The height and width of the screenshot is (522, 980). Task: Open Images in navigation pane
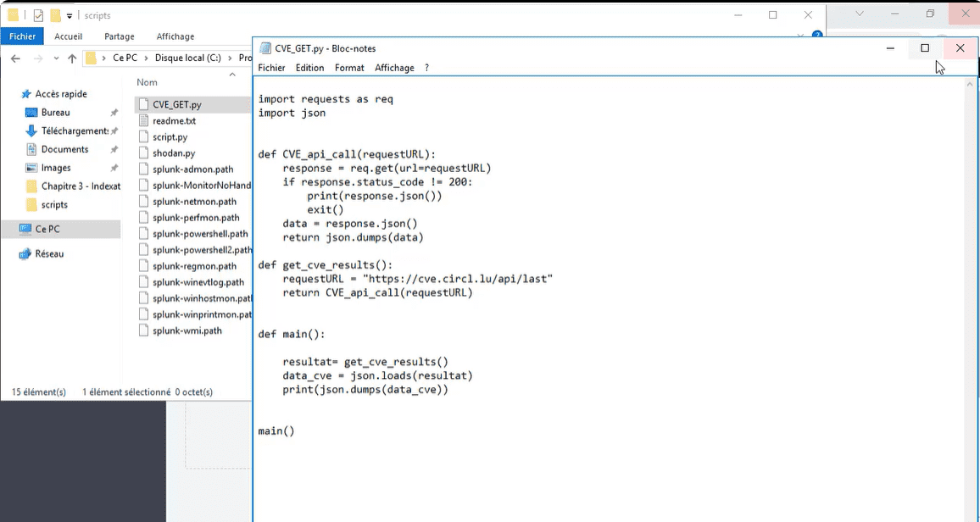point(56,167)
